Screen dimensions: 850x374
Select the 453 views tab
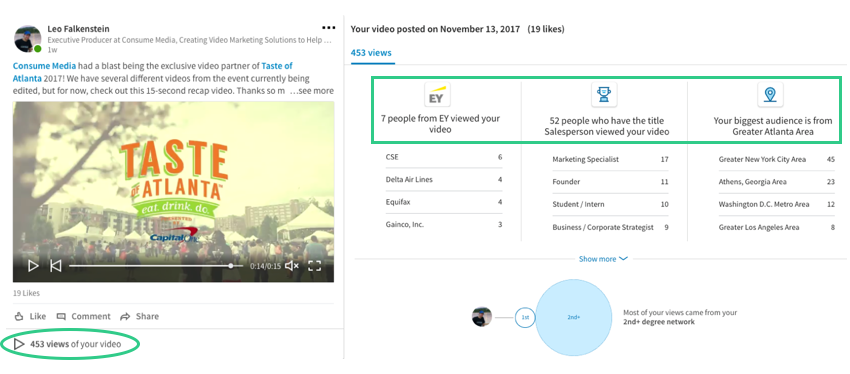tap(371, 53)
